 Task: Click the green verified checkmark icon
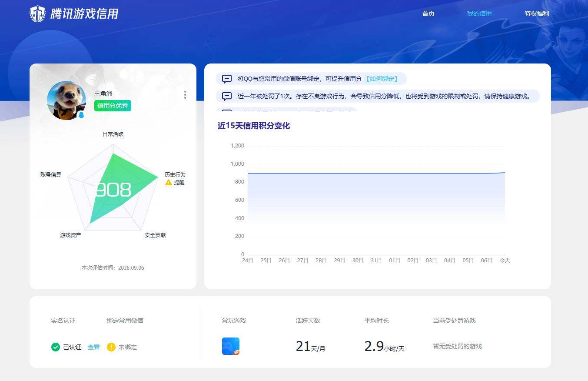[x=55, y=347]
